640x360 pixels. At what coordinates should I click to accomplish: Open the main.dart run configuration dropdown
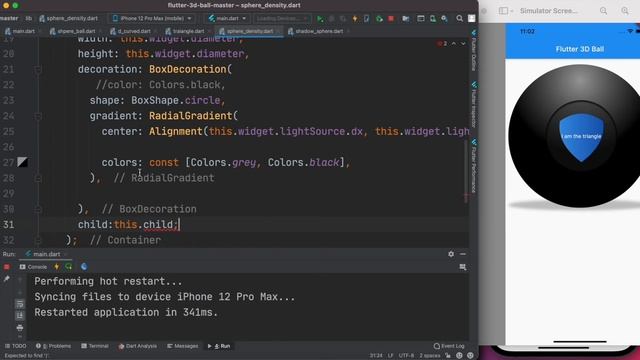227,18
